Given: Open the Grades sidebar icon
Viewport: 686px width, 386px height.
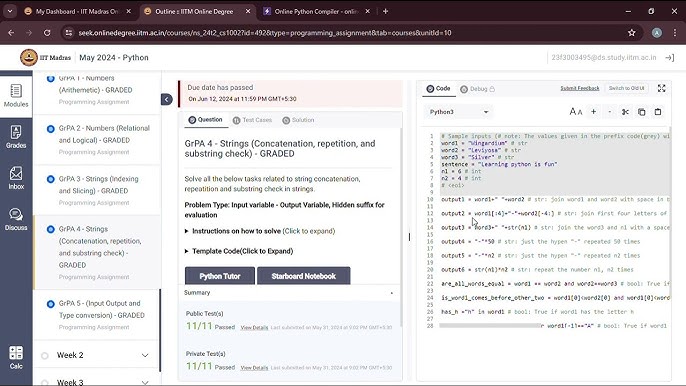Looking at the screenshot, I should coord(16,137).
